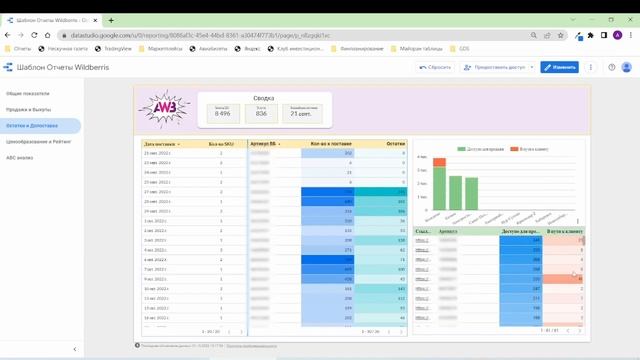Click the 8 496 scorecard in Сводка

coord(223,113)
